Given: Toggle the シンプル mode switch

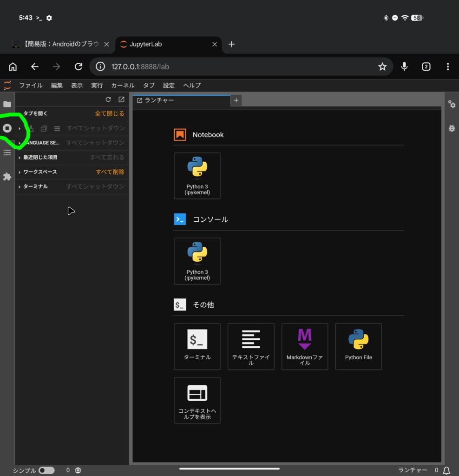Looking at the screenshot, I should [x=46, y=470].
